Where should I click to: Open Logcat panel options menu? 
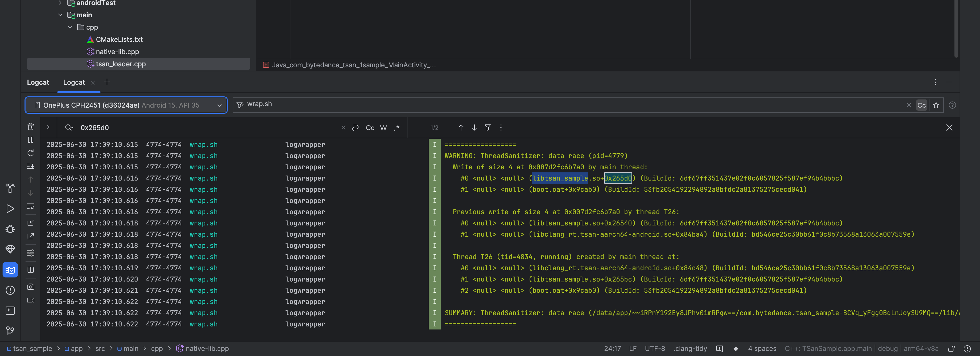point(935,82)
